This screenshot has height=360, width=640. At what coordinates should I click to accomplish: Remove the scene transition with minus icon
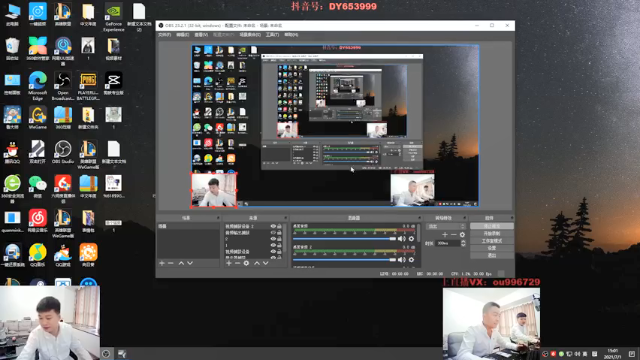pyautogui.click(x=453, y=235)
